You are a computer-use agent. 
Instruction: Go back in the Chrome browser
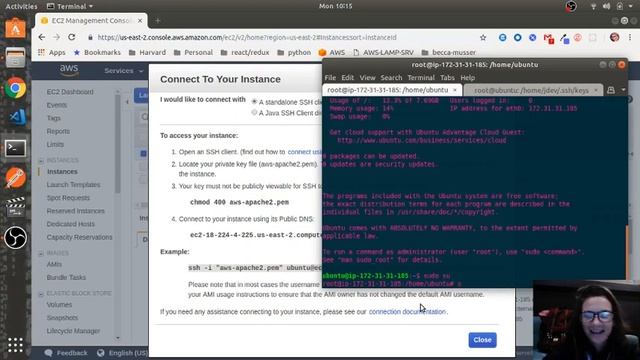point(42,37)
